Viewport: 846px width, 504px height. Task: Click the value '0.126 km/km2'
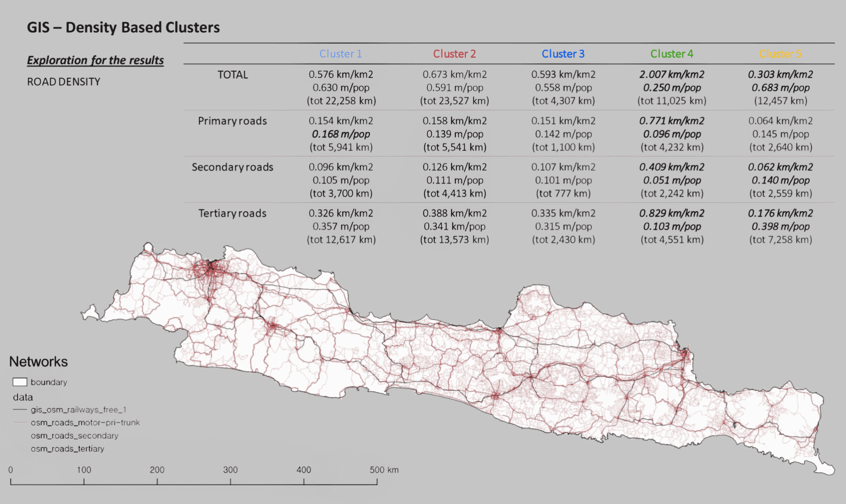[455, 167]
